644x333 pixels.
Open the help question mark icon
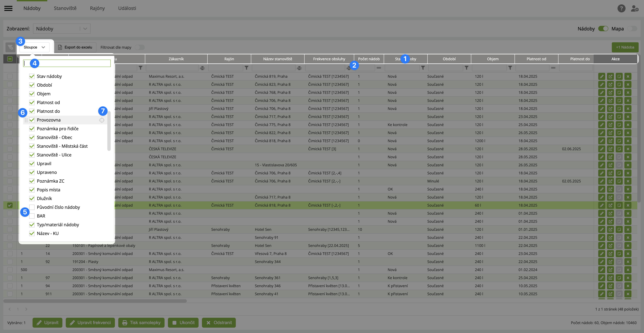pos(621,8)
